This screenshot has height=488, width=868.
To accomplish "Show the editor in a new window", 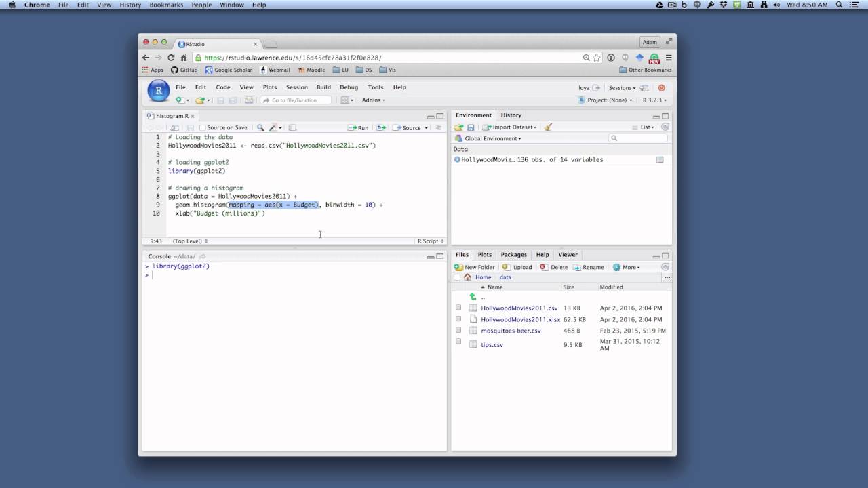I will [174, 127].
